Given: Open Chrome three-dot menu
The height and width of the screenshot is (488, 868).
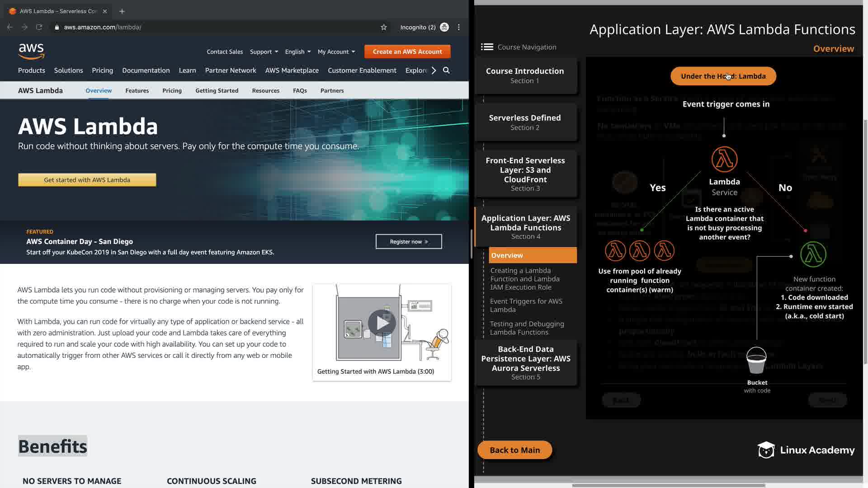Looking at the screenshot, I should point(459,27).
